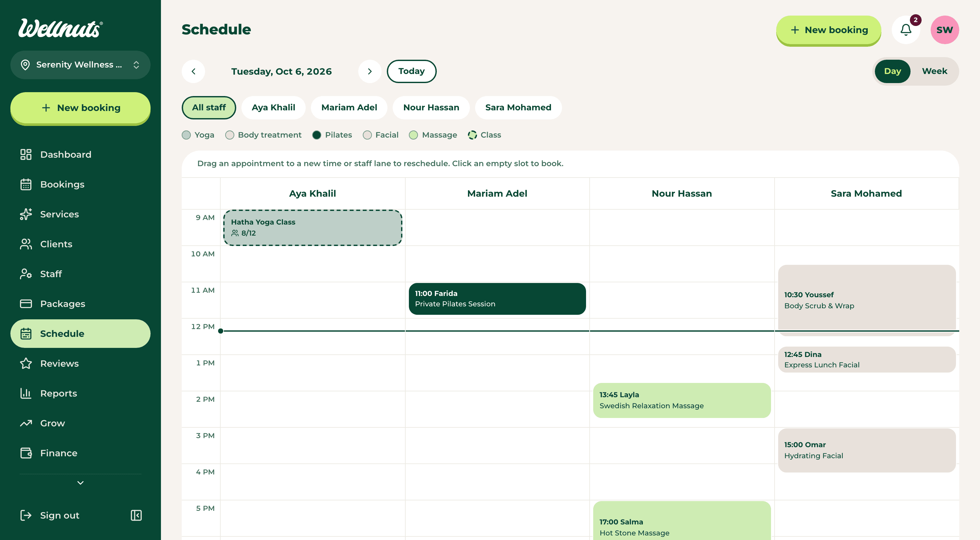Image resolution: width=980 pixels, height=540 pixels.
Task: Open the Dashboard page from sidebar
Action: (x=80, y=154)
